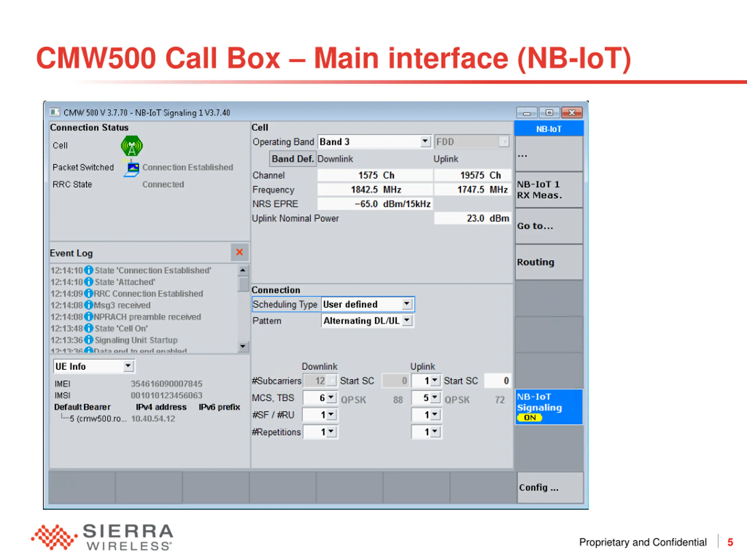Click Downlink #Subcarriers 12 field
This screenshot has width=747, height=560.
tap(320, 381)
